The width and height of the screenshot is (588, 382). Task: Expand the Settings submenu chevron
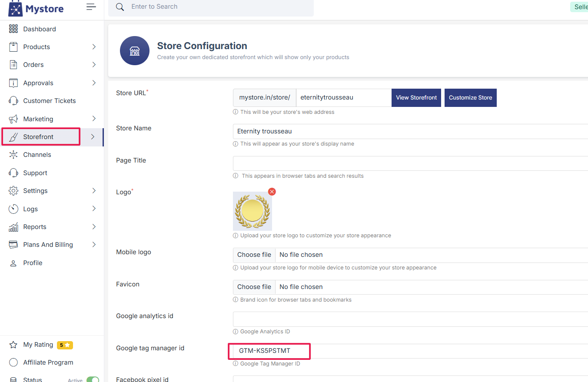[94, 191]
